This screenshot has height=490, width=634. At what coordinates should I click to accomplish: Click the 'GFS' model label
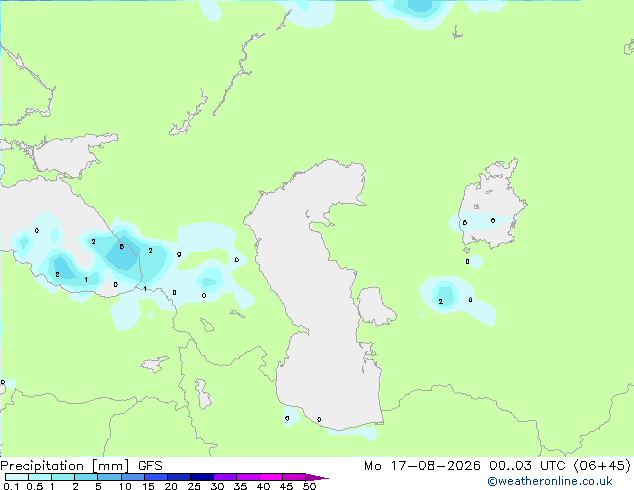pyautogui.click(x=150, y=466)
